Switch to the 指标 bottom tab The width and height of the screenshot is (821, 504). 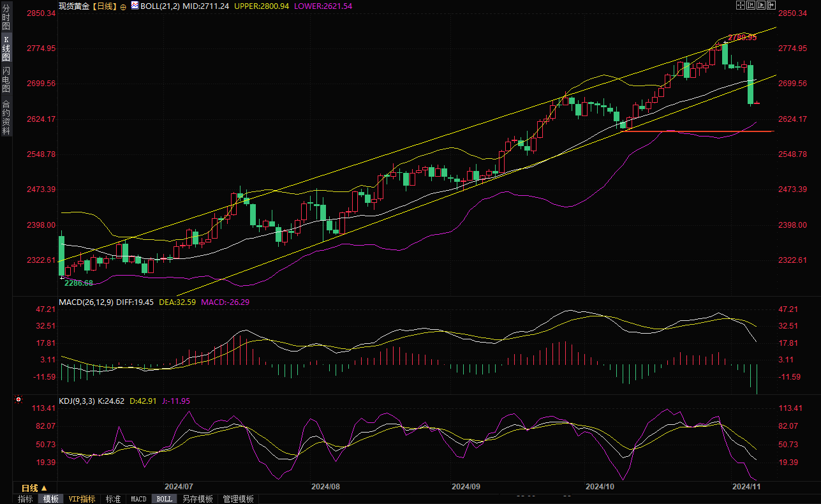tap(26, 499)
